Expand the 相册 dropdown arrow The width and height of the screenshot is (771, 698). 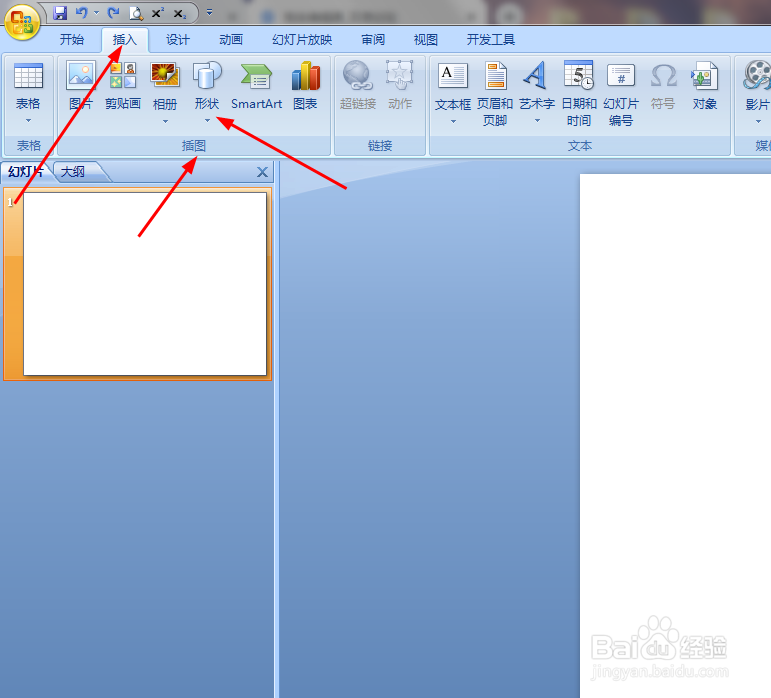[x=165, y=121]
